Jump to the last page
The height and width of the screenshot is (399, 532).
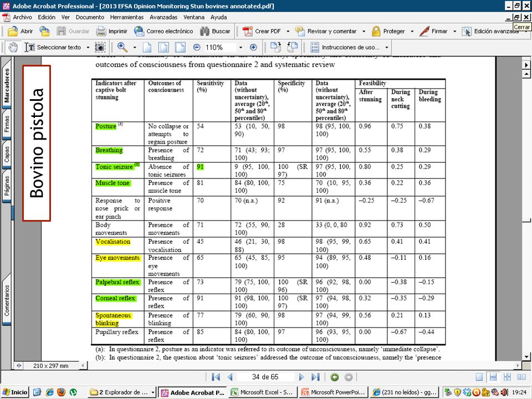pos(315,377)
